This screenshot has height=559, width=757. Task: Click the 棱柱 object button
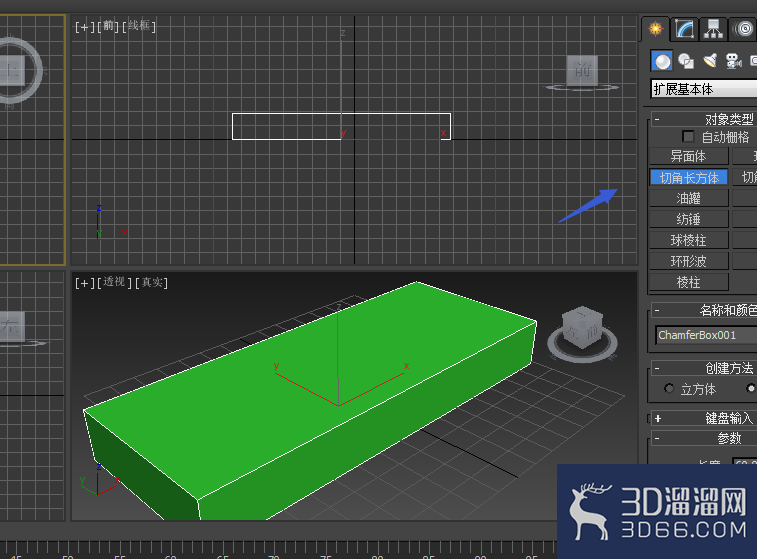[x=688, y=282]
